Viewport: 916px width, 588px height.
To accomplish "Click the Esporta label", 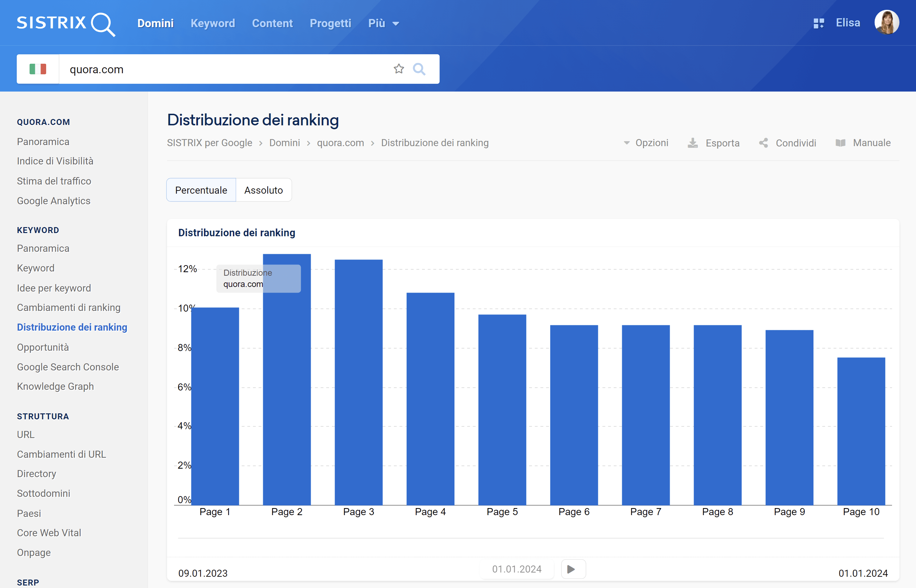I will [x=722, y=143].
